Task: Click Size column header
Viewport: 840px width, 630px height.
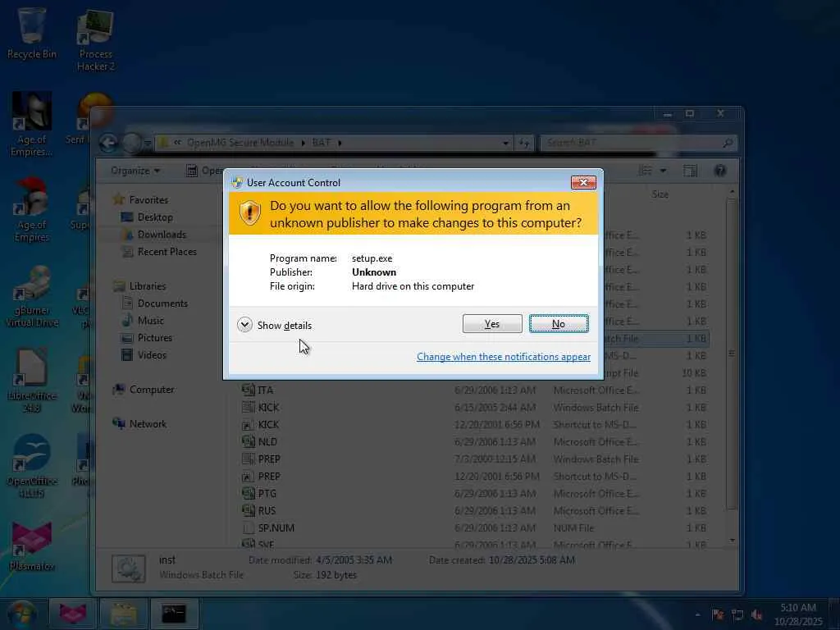Action: (660, 194)
